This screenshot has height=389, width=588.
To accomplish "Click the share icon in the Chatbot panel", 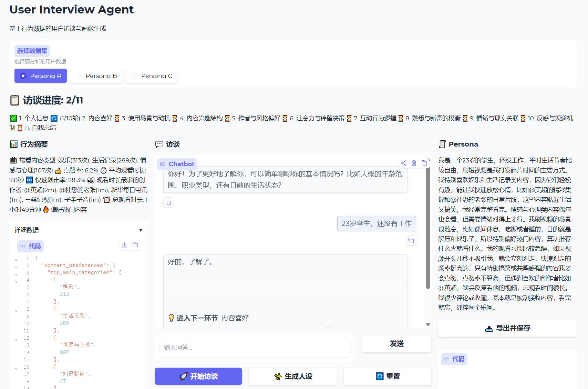I will [404, 163].
